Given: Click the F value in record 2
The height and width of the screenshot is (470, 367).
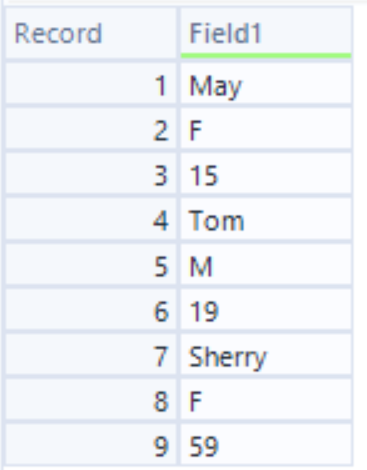Looking at the screenshot, I should click(266, 130).
